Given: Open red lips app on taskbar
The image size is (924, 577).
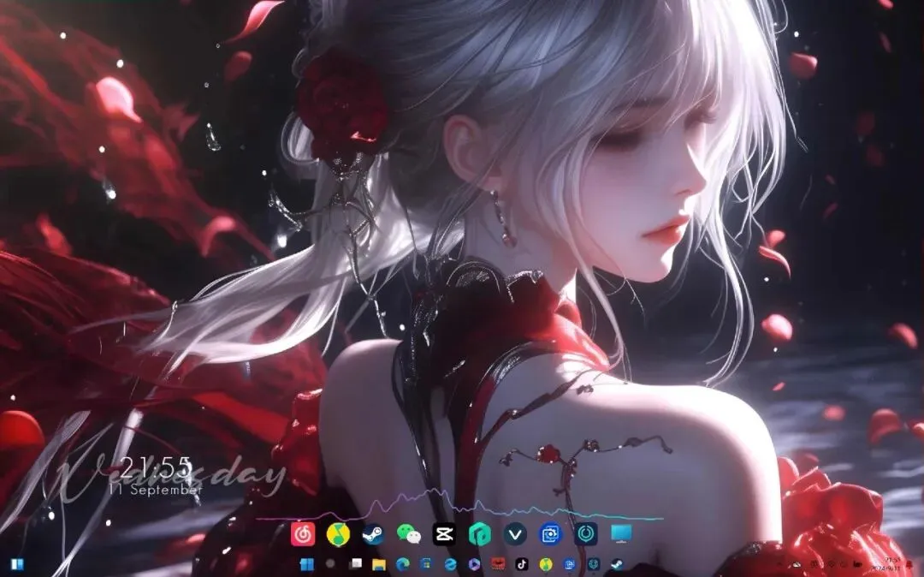Looking at the screenshot, I should 498,565.
